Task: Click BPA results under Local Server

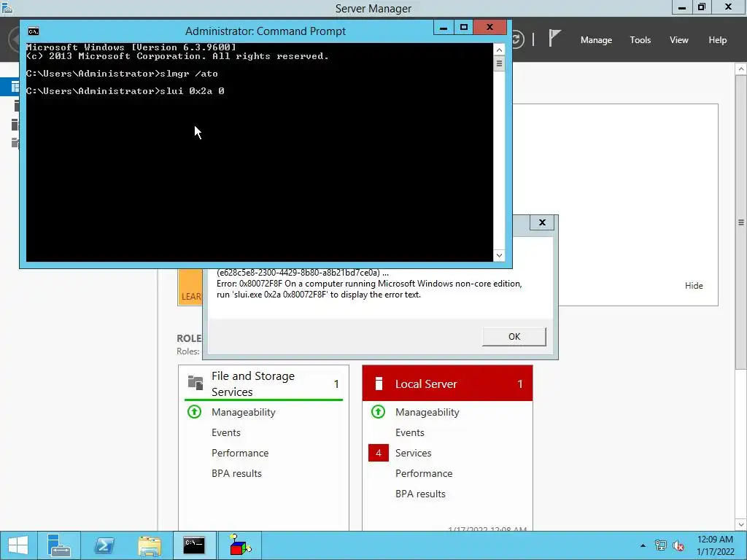Action: click(x=421, y=494)
